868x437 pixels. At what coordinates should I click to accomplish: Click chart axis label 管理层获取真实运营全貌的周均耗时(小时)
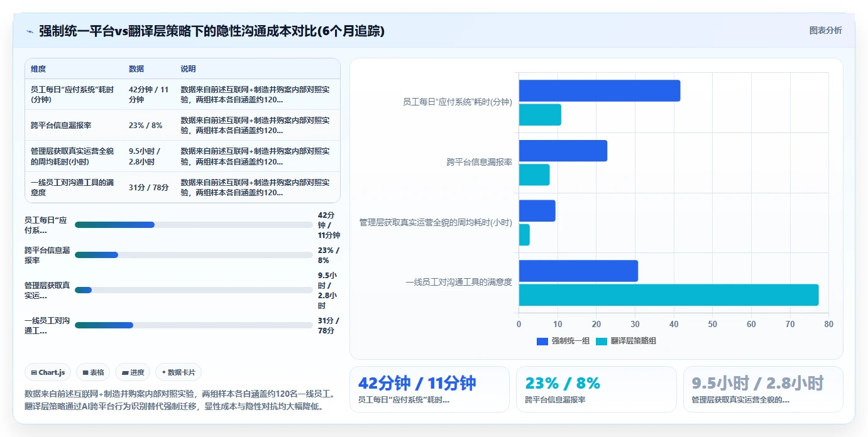coord(436,222)
